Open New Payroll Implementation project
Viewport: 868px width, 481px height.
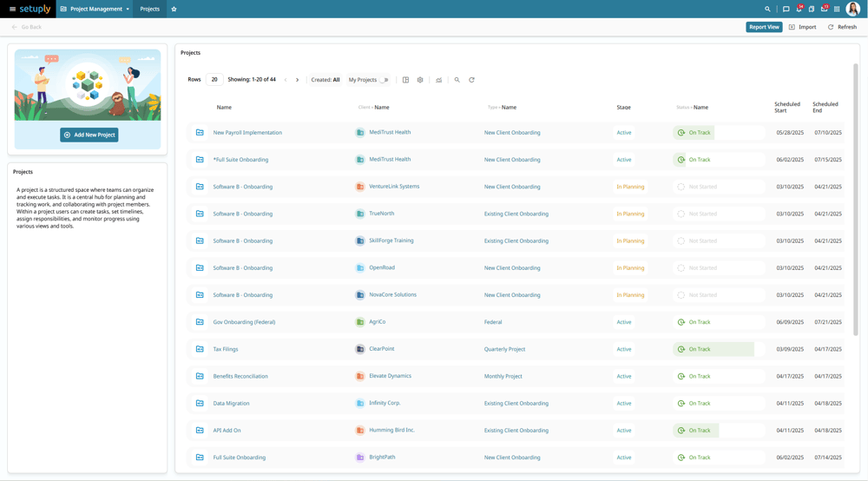pyautogui.click(x=247, y=132)
